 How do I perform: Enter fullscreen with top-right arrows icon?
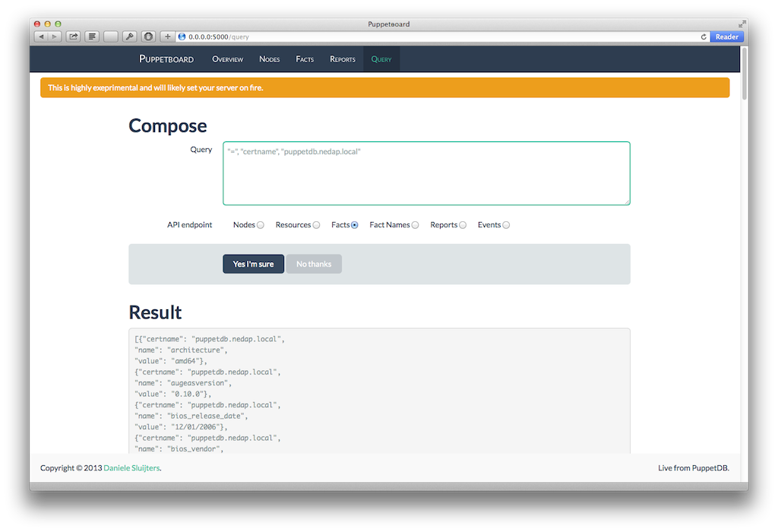(742, 24)
